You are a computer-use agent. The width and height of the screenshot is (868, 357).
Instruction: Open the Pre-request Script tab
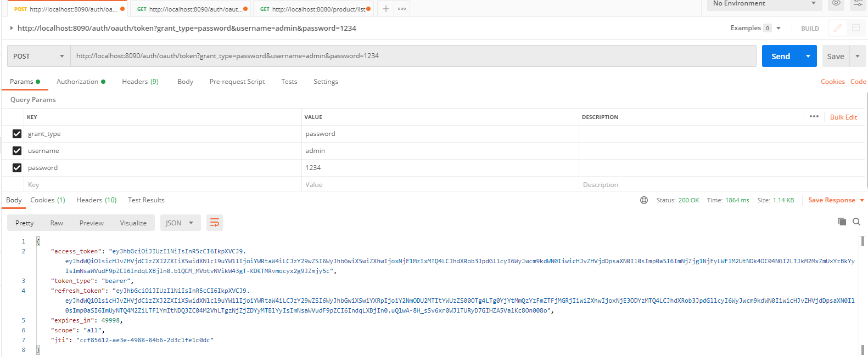point(237,82)
